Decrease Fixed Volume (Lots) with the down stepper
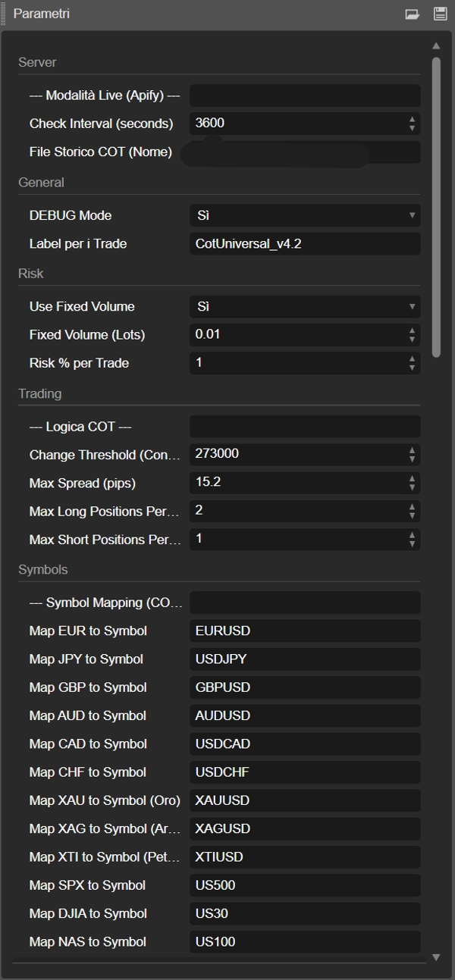 (413, 338)
